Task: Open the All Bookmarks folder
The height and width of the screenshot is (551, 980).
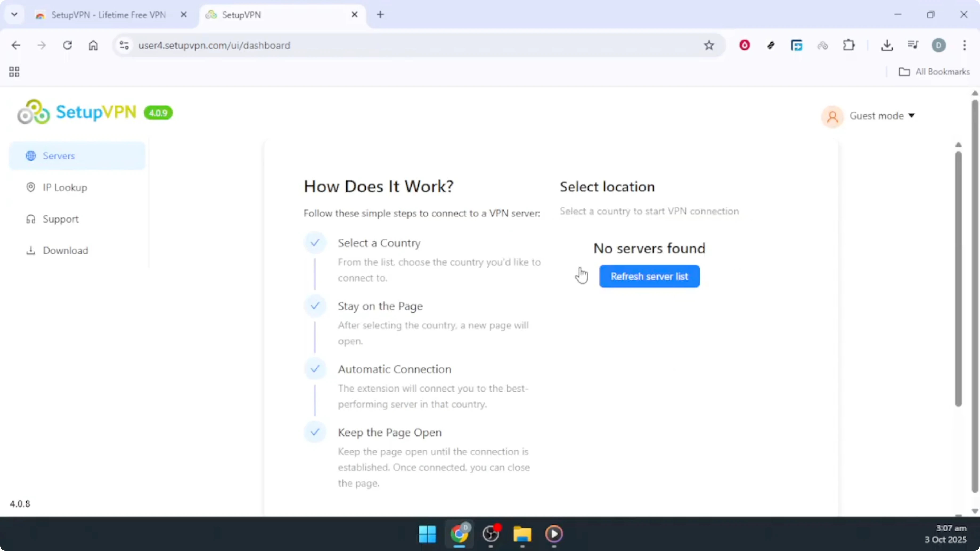Action: tap(934, 72)
